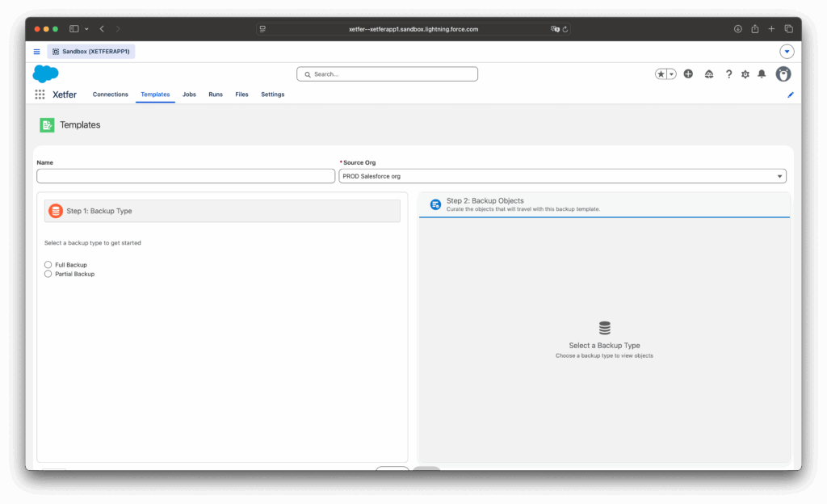Image resolution: width=827 pixels, height=504 pixels.
Task: Open the Source Org dropdown
Action: coord(562,176)
